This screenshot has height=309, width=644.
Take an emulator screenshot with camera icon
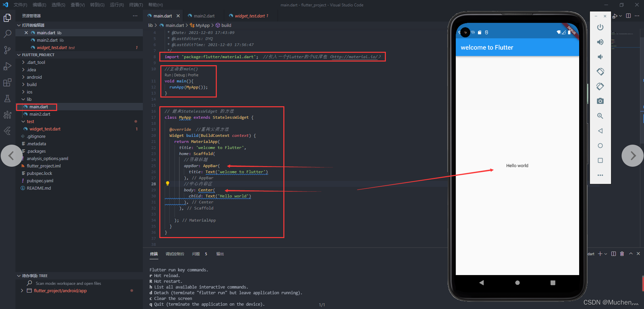[x=600, y=101]
